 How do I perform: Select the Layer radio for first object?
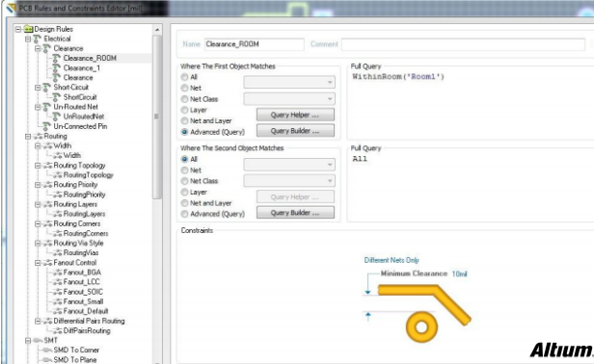(x=184, y=110)
